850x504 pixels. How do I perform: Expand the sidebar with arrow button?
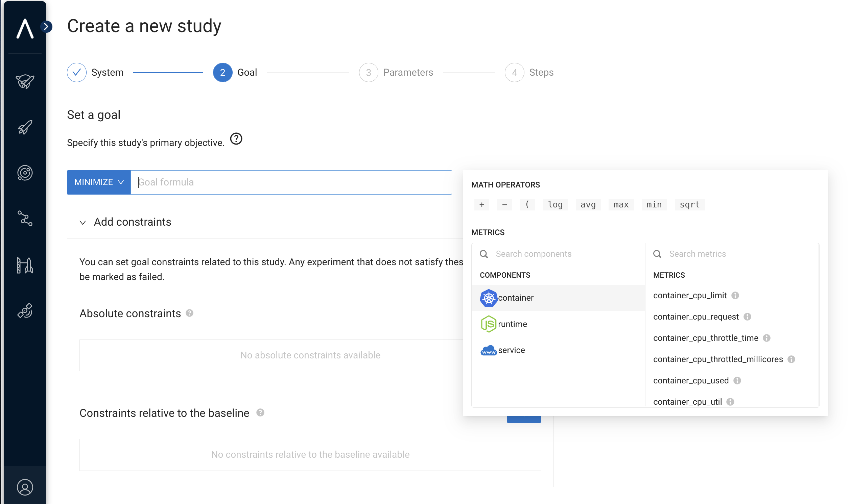(46, 26)
